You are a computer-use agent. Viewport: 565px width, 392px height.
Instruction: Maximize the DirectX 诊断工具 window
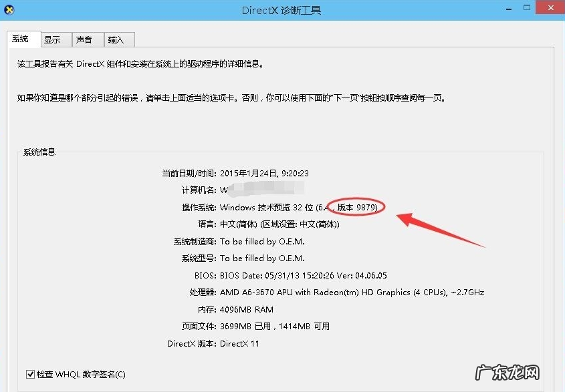526,9
